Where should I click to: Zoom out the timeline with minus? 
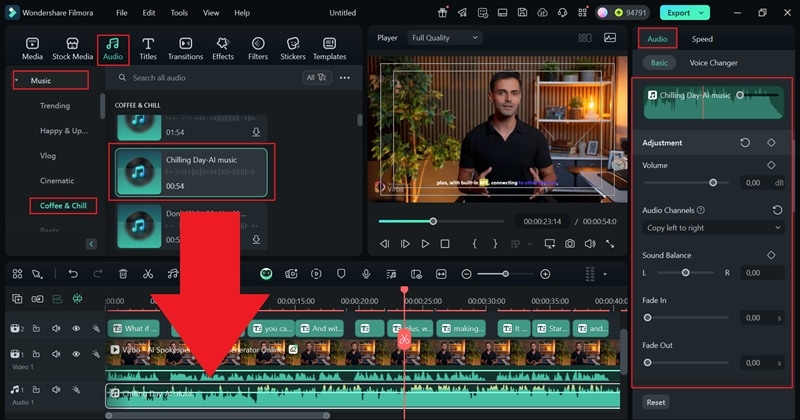[x=466, y=274]
